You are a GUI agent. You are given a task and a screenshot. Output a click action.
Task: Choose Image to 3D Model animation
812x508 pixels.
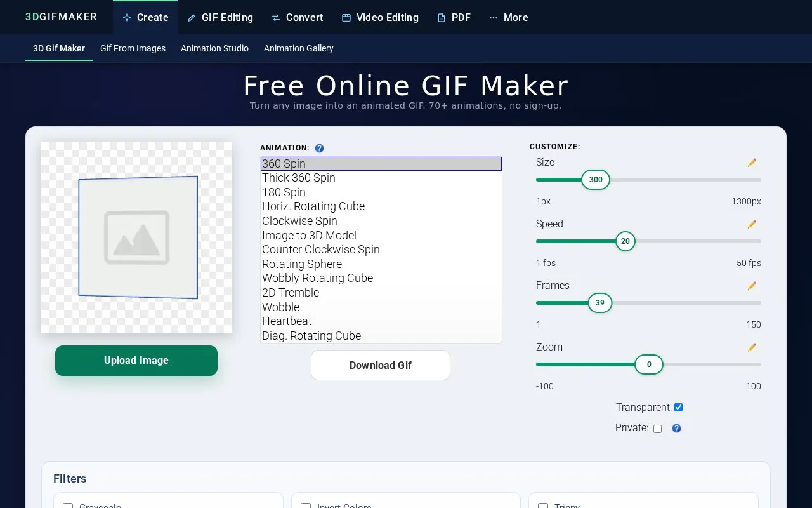point(381,236)
